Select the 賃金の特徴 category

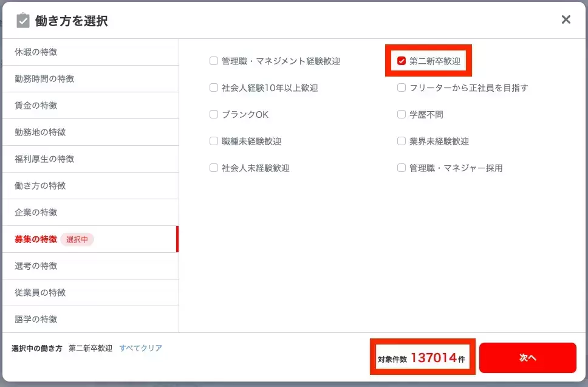(91, 105)
